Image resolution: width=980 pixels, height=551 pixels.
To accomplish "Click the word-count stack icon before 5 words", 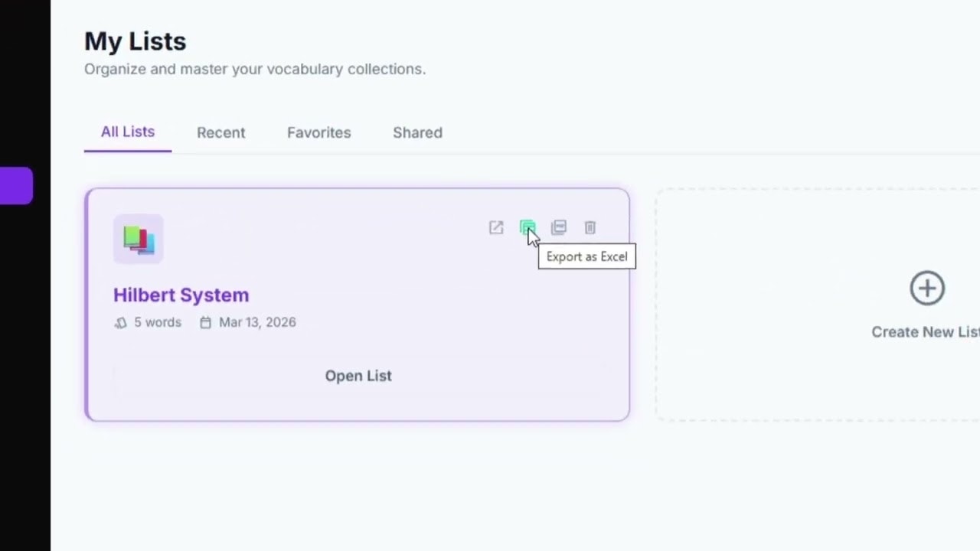I will click(120, 322).
